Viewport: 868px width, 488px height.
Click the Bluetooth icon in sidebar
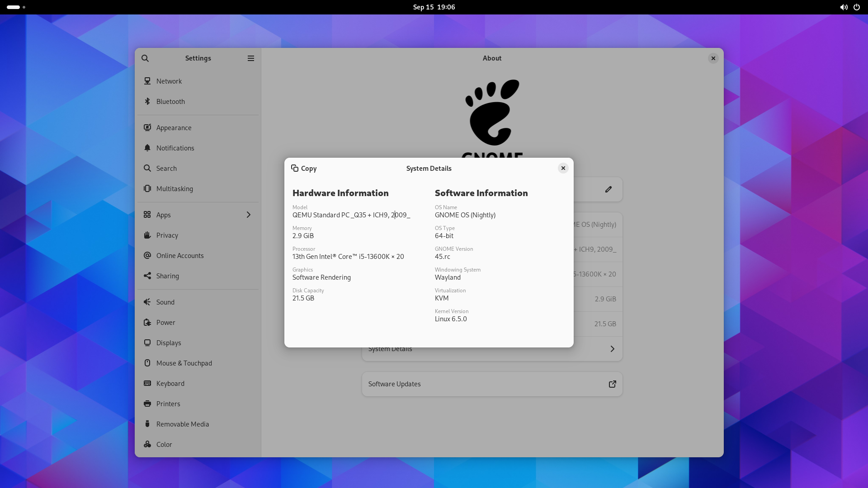point(147,101)
